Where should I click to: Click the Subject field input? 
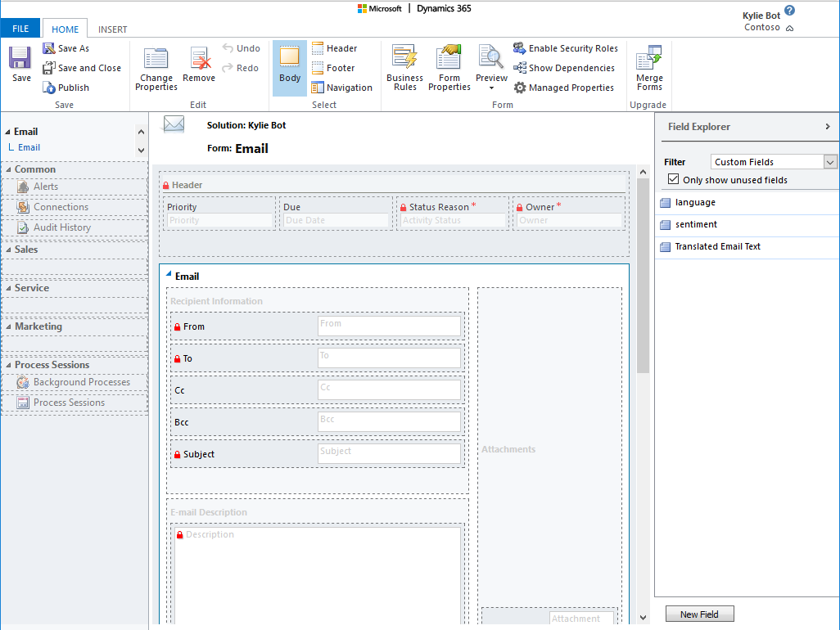(x=389, y=453)
